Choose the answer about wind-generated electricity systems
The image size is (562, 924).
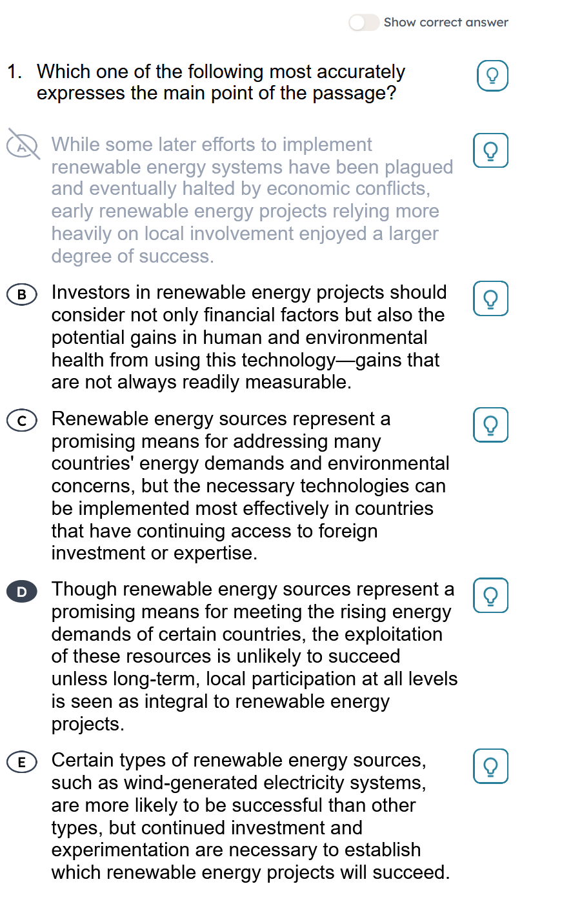point(250,816)
